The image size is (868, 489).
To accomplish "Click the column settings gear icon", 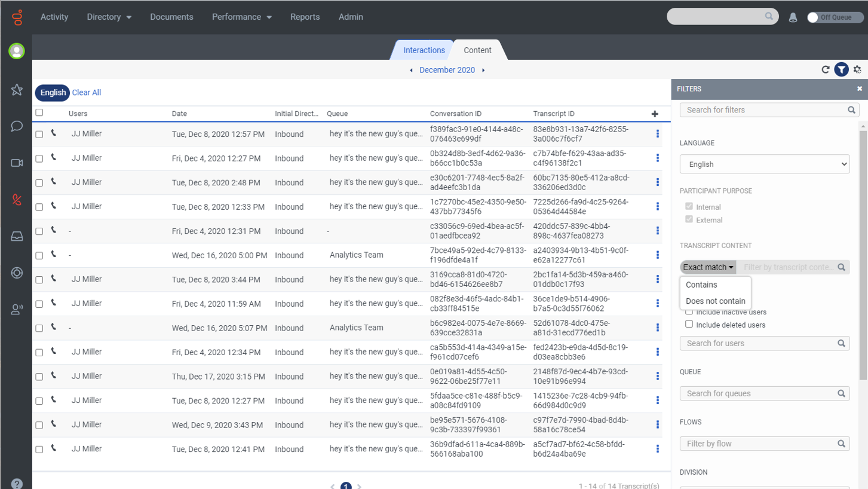I will click(857, 69).
